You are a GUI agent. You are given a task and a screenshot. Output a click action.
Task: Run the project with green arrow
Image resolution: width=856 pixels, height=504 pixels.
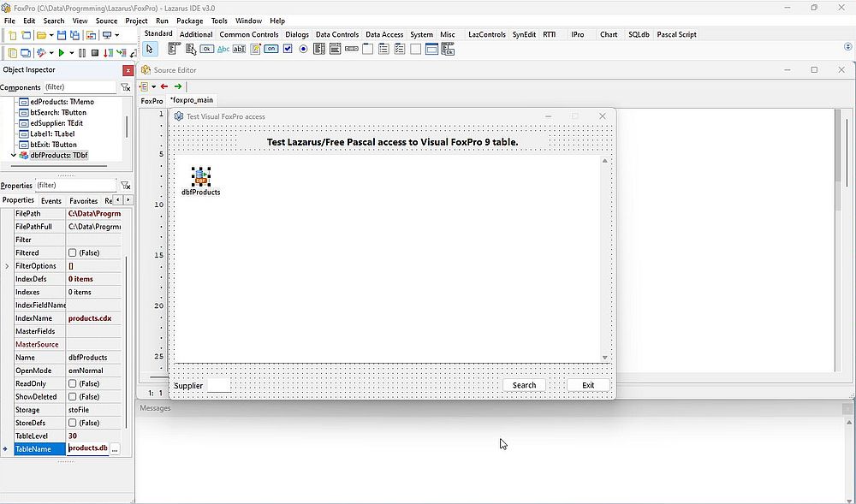(62, 53)
